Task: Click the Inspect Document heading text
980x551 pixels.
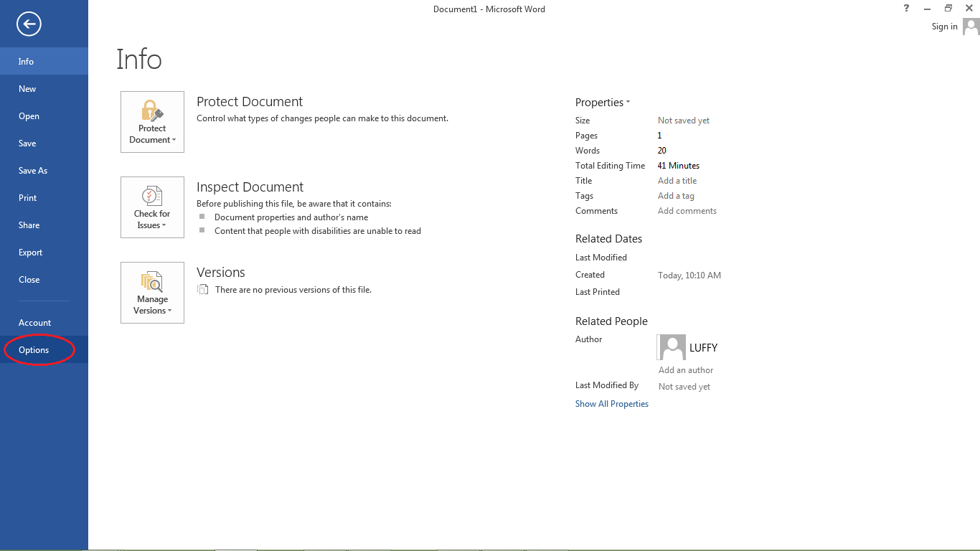Action: coord(250,187)
